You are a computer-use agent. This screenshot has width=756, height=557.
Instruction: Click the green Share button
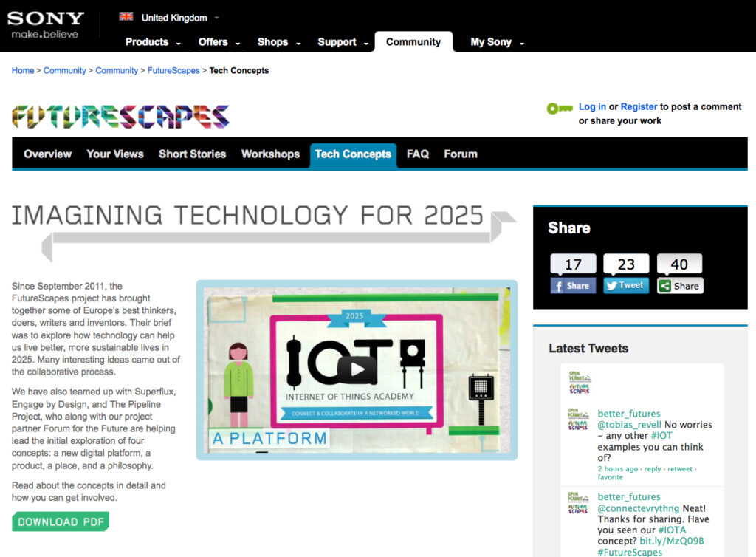[680, 285]
